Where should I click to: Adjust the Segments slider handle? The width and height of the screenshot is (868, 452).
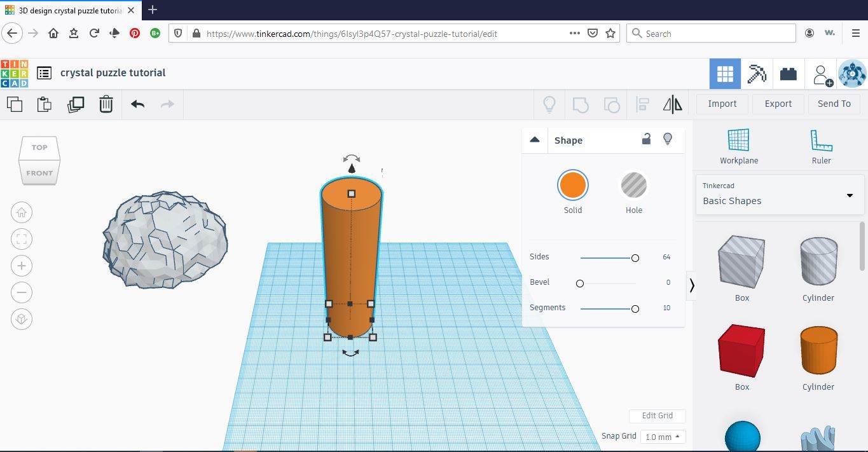[x=635, y=308]
